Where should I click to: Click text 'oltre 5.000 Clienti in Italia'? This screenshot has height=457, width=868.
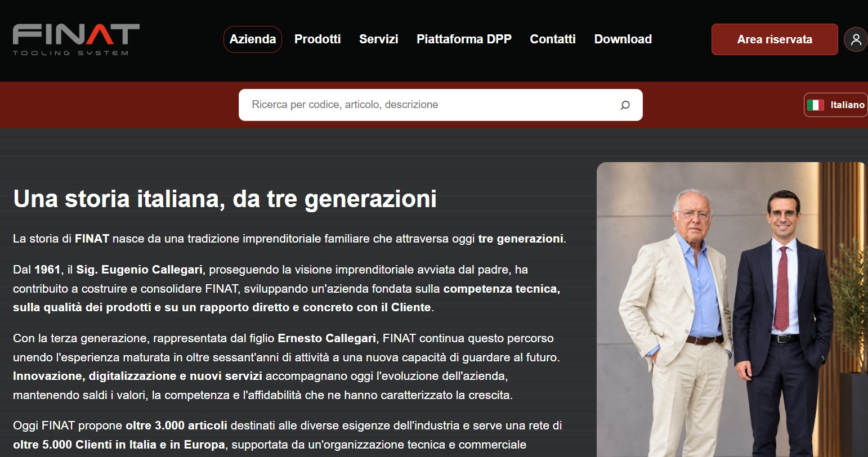click(84, 445)
